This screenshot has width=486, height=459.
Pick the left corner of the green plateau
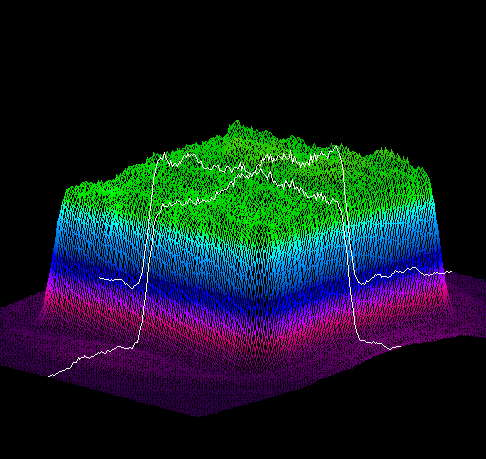pyautogui.click(x=68, y=190)
